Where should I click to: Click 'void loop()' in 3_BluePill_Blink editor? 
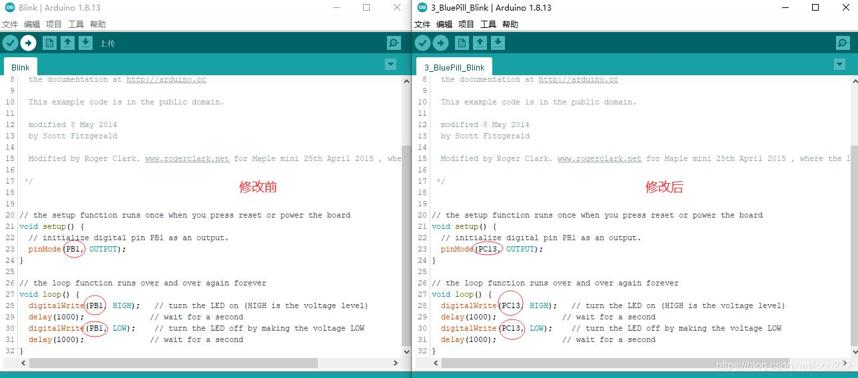[459, 295]
